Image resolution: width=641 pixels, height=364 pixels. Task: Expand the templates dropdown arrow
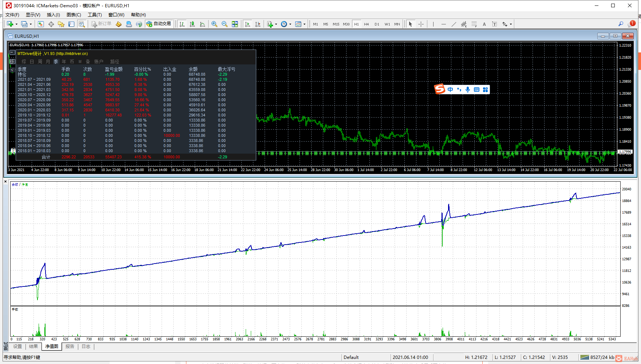coord(304,24)
